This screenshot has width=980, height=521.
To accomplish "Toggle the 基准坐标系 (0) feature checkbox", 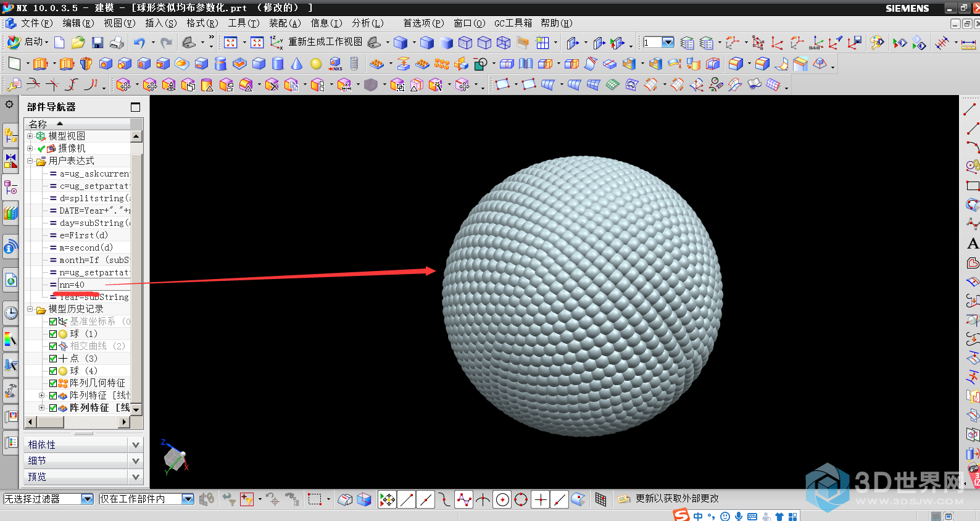I will click(x=53, y=322).
